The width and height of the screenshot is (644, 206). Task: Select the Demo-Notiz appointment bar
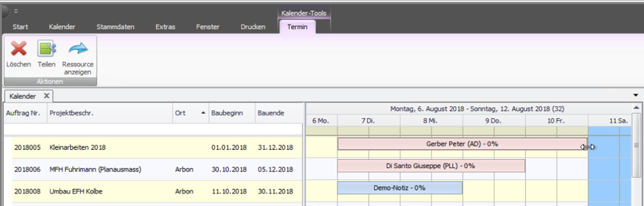click(400, 188)
